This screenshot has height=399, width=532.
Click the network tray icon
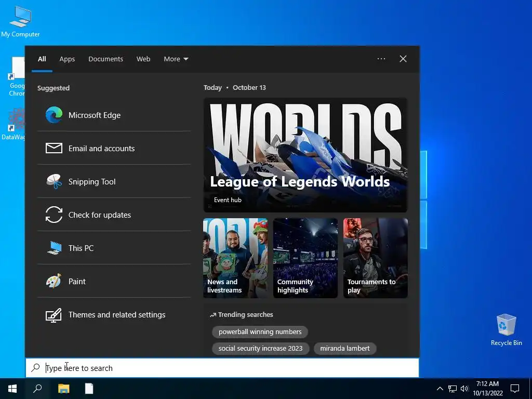[453, 389]
